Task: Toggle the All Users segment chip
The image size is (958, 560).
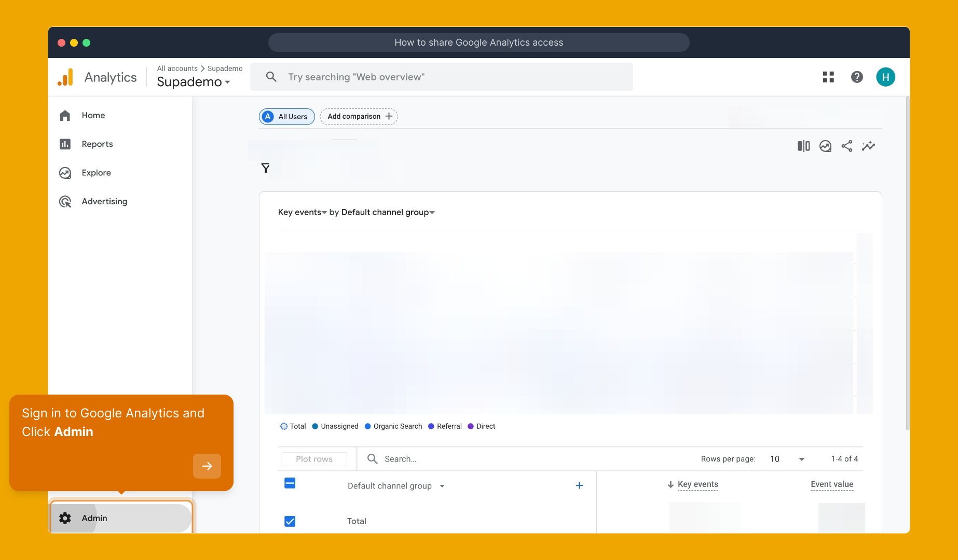Action: tap(286, 116)
